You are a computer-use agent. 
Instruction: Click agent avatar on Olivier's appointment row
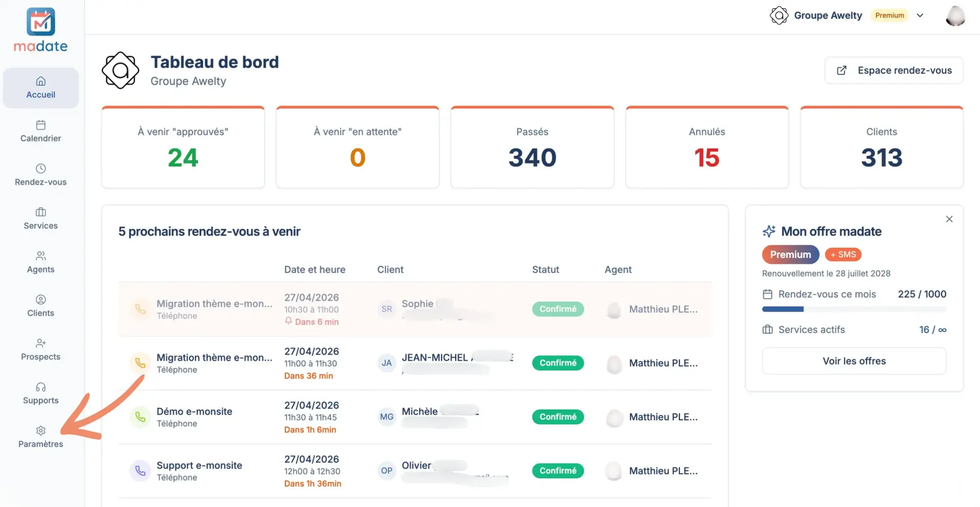pos(614,471)
